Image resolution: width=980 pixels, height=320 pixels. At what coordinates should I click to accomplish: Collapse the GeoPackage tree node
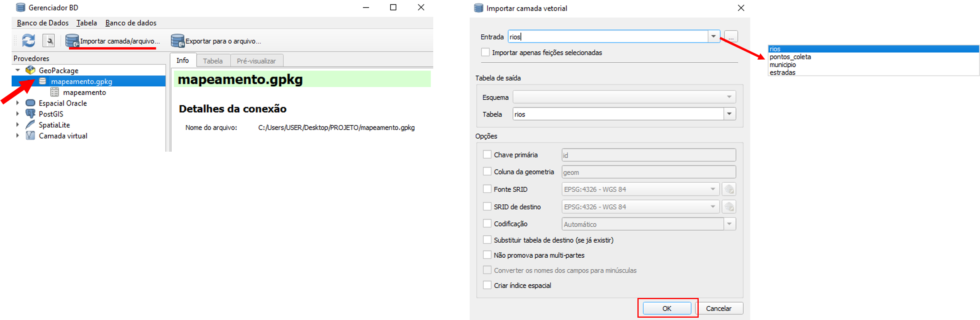(x=18, y=70)
